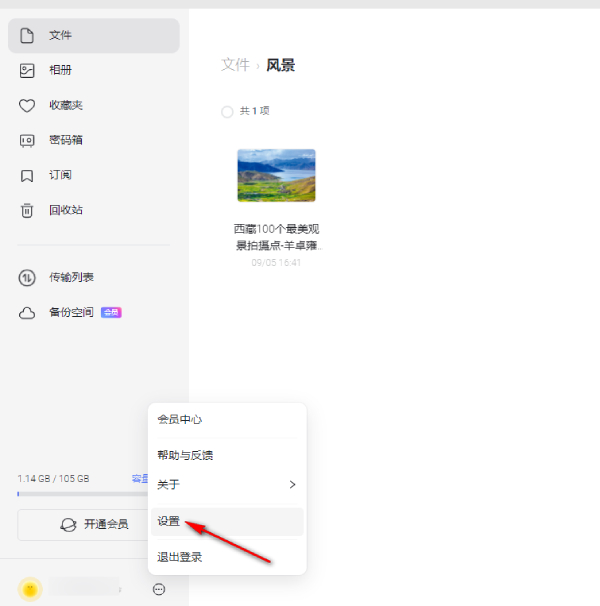Open 订阅 subscriptions
Viewport: 600px width, 606px height.
pos(60,175)
